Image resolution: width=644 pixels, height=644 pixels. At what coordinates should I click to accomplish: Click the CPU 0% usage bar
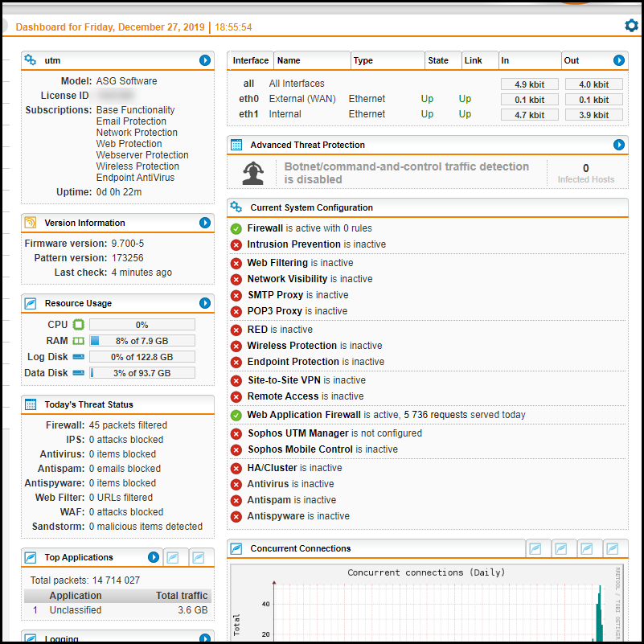tap(142, 325)
